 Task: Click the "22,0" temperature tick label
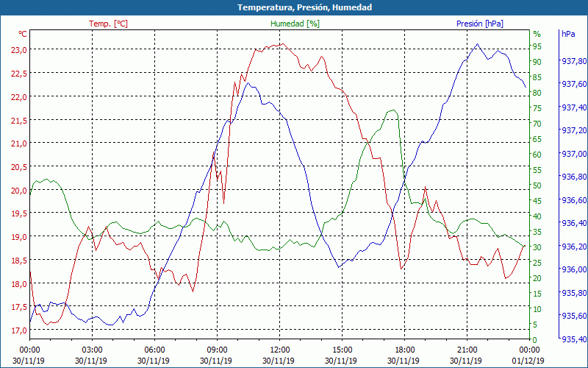point(19,96)
